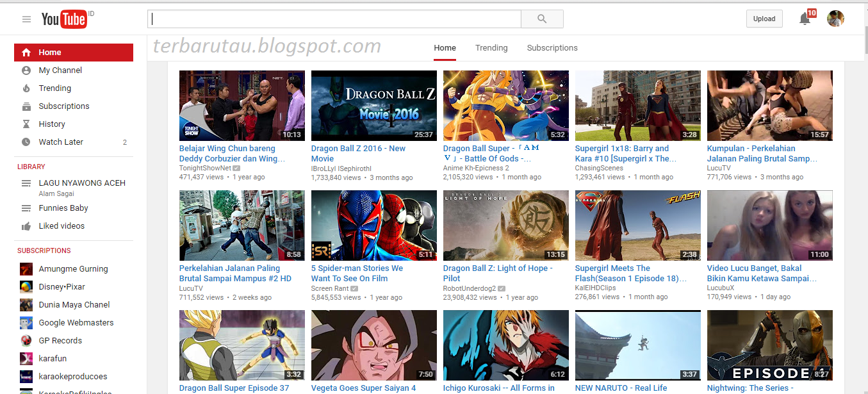Click the Upload button
Image resolution: width=868 pixels, height=394 pixels.
pos(764,19)
